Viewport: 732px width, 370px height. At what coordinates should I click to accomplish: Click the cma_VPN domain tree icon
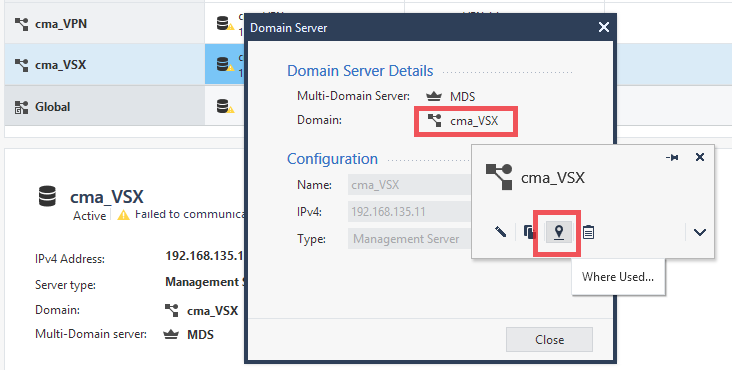(x=21, y=24)
